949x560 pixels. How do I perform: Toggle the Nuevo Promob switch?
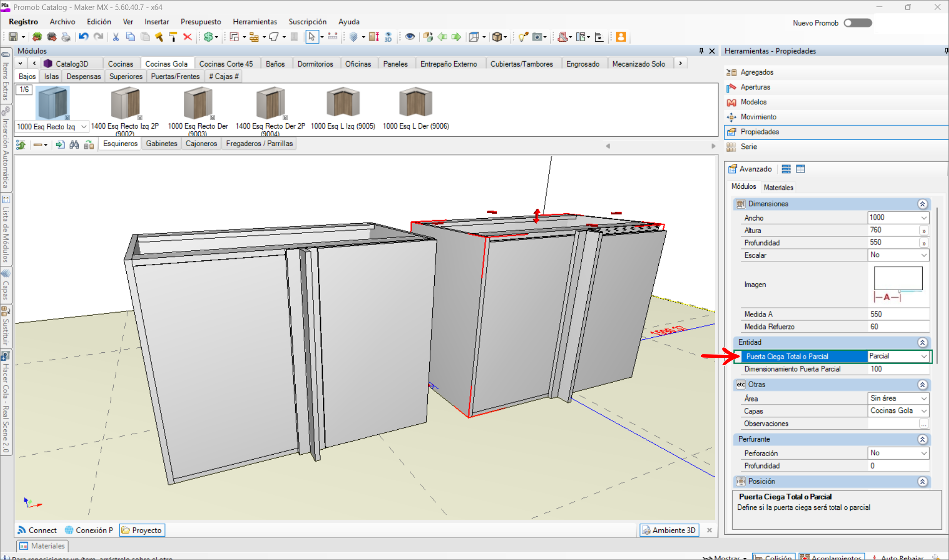858,23
